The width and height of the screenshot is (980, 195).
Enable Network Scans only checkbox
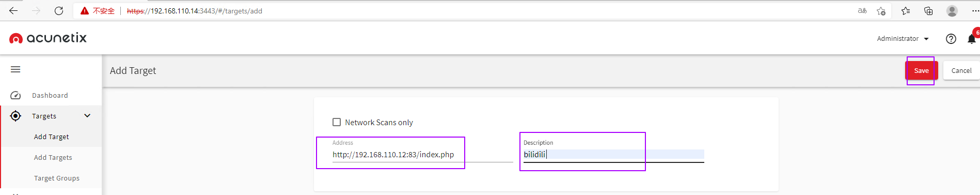pyautogui.click(x=337, y=122)
